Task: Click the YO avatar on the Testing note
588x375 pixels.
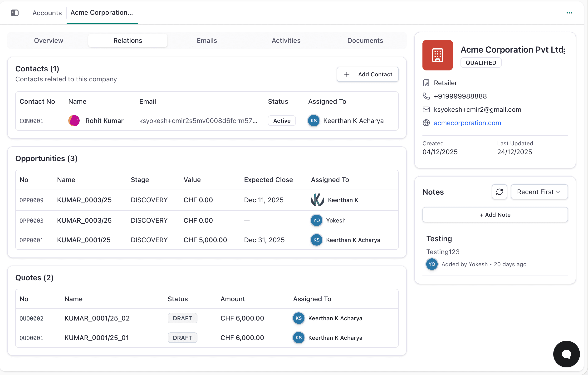Action: point(432,264)
